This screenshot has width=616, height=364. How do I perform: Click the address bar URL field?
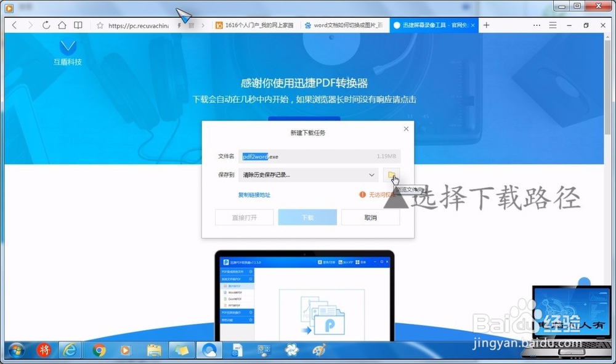point(138,25)
